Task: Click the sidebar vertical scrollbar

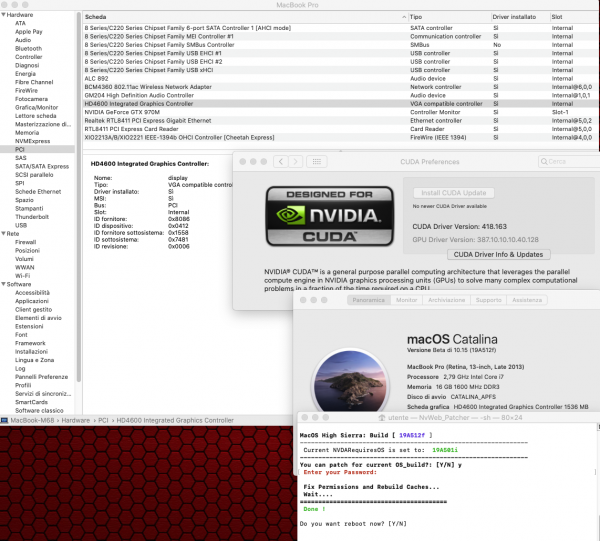Action: [79, 197]
